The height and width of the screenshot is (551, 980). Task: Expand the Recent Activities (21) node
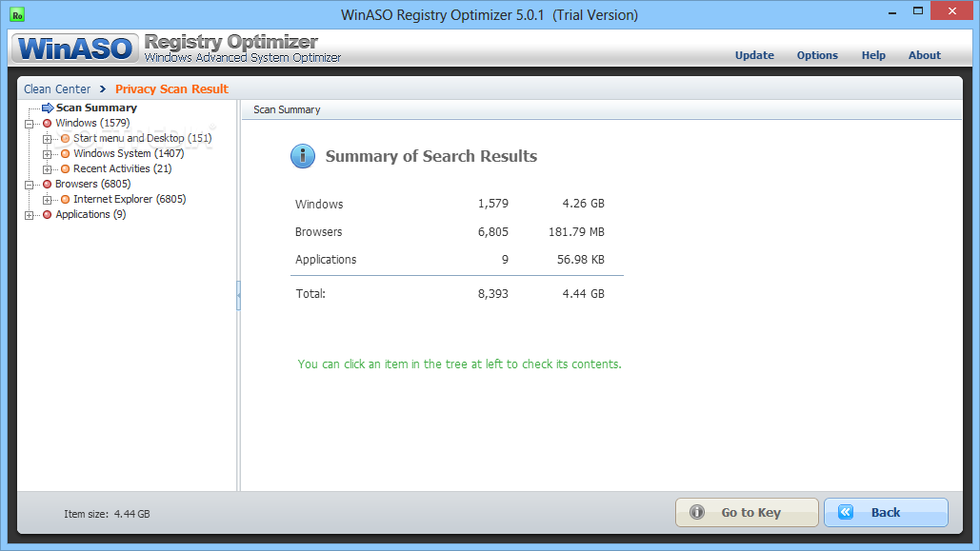[x=47, y=169]
